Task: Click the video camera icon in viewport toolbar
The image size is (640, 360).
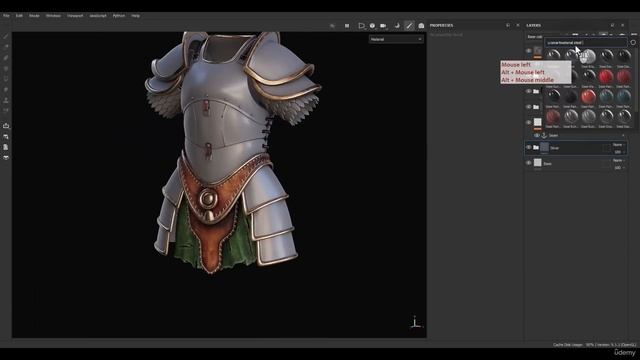Action: 383,25
